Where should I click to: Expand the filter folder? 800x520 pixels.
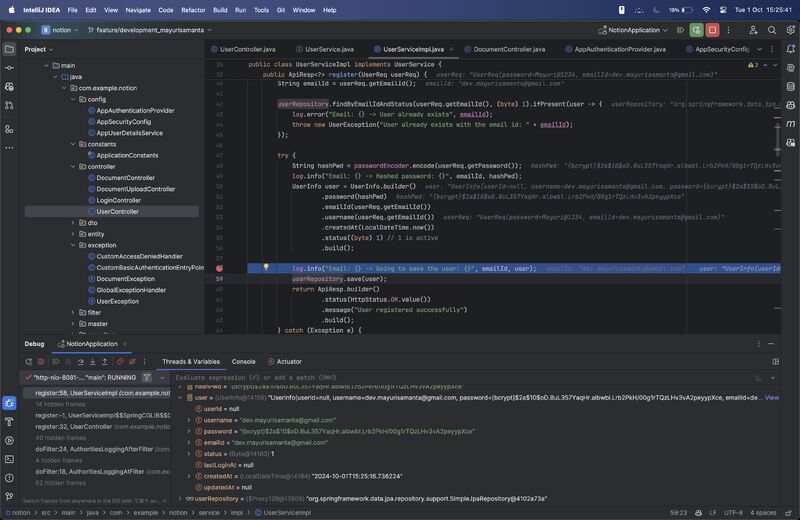tap(73, 313)
